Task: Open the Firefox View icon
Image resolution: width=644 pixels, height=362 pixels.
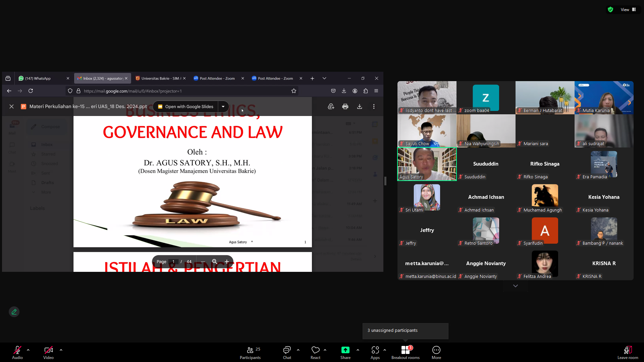Action: pyautogui.click(x=8, y=78)
